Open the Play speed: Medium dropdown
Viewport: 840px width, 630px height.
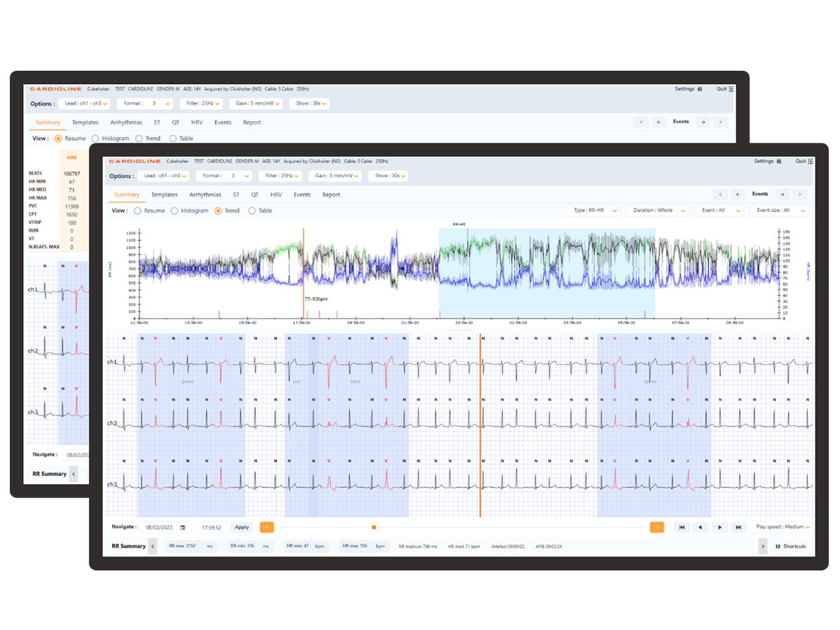(x=783, y=527)
